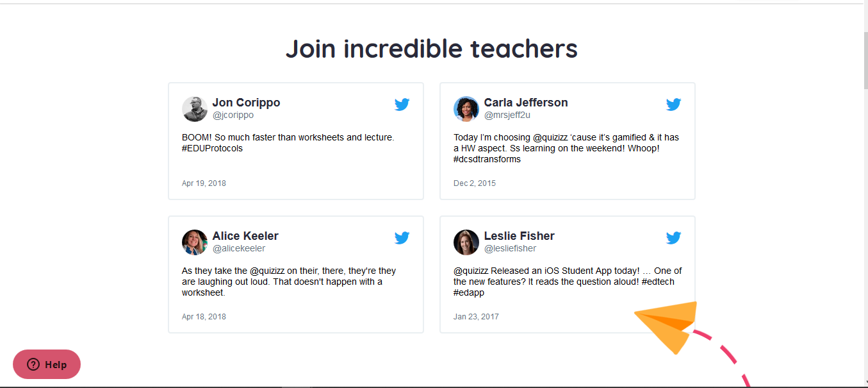Open Leslie Fisher's profile picture
The width and height of the screenshot is (868, 388).
(466, 242)
